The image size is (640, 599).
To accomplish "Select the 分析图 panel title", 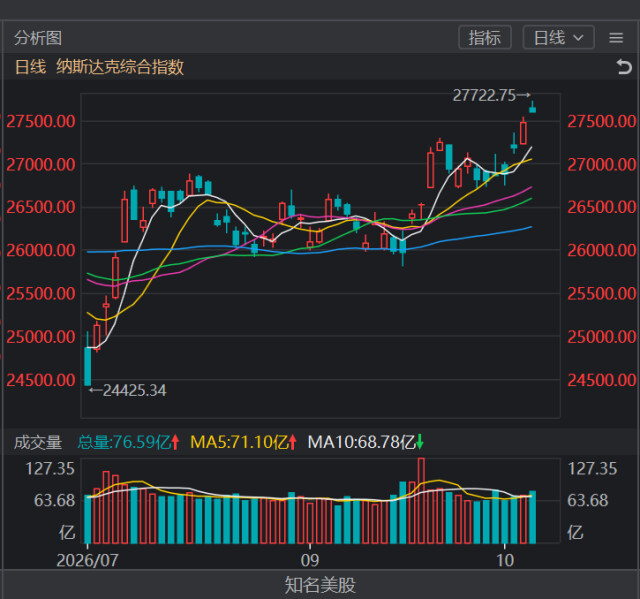I will click(38, 38).
